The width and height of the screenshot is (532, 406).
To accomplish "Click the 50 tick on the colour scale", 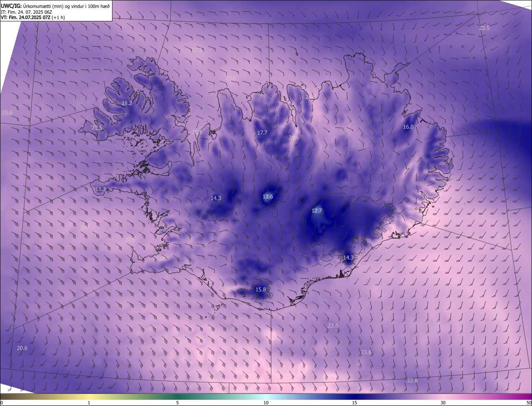I will pos(529,403).
